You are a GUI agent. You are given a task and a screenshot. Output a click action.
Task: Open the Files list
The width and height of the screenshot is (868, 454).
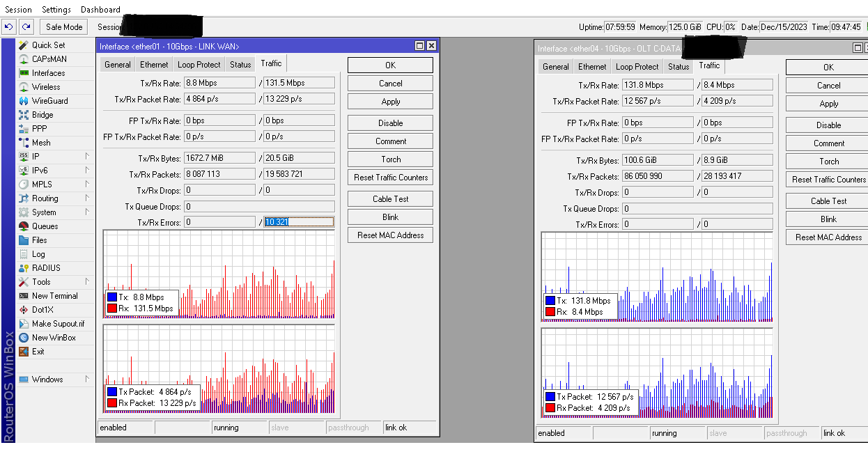[x=40, y=240]
